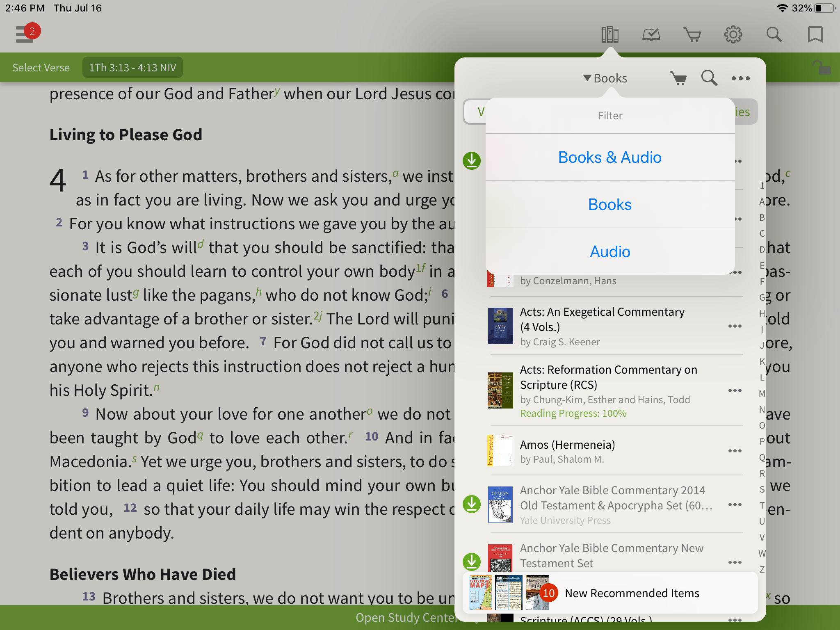Select verse range 1Th 3:13 - 4:13 NIV
Image resolution: width=840 pixels, height=630 pixels.
click(132, 68)
